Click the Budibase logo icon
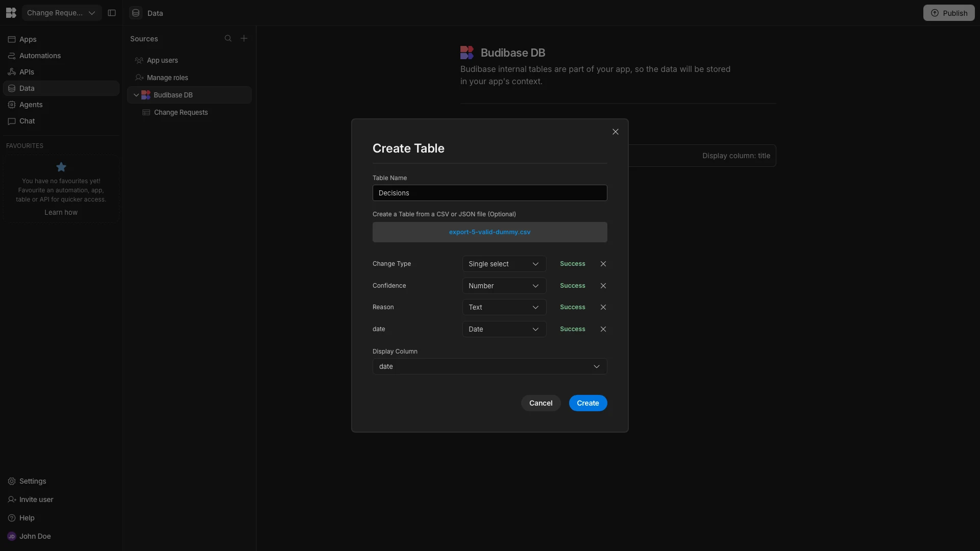Image resolution: width=980 pixels, height=551 pixels. pyautogui.click(x=11, y=13)
